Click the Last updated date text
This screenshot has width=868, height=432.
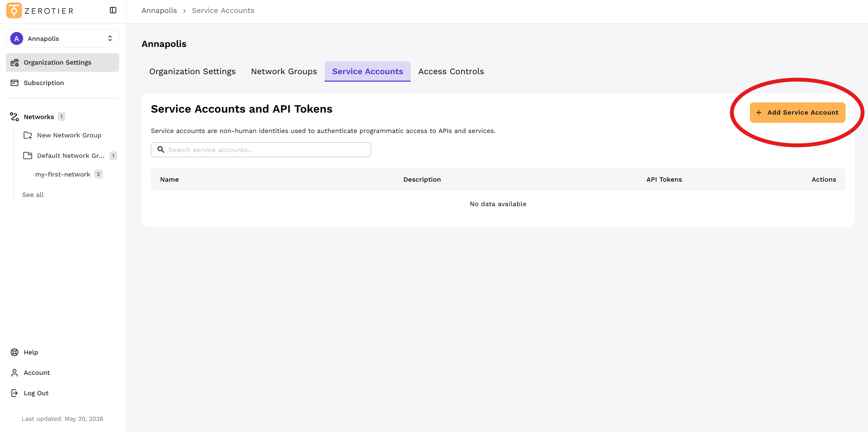coord(63,419)
